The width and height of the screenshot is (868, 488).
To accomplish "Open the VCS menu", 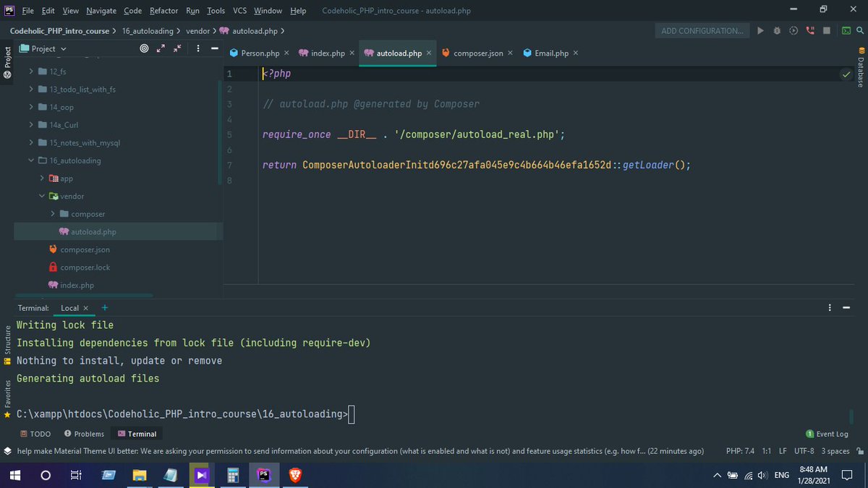I will [239, 11].
